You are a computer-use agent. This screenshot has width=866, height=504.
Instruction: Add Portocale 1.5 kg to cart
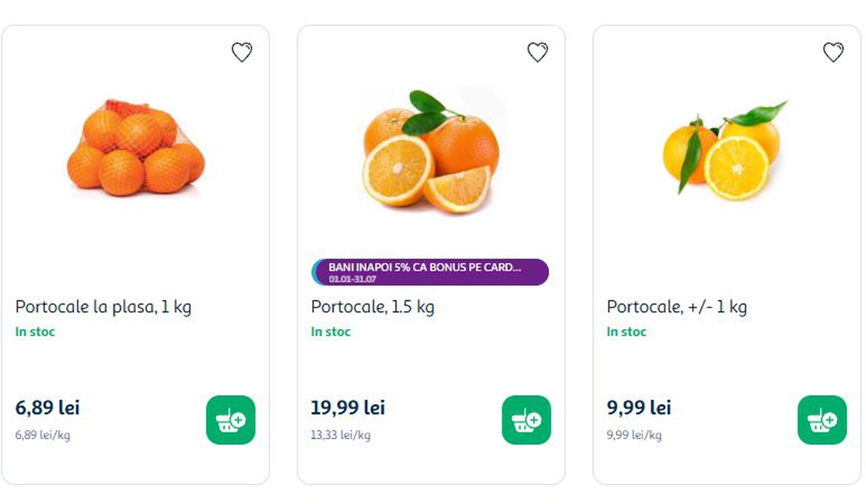(526, 420)
